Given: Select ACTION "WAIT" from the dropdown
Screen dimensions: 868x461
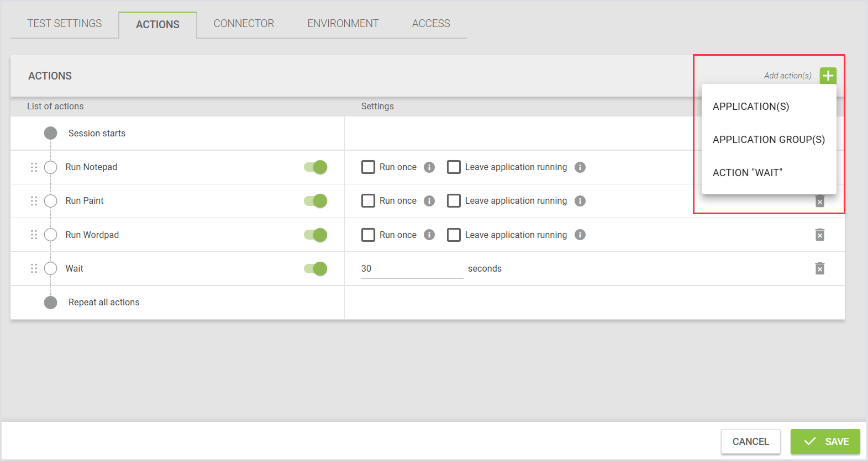Looking at the screenshot, I should point(747,173).
